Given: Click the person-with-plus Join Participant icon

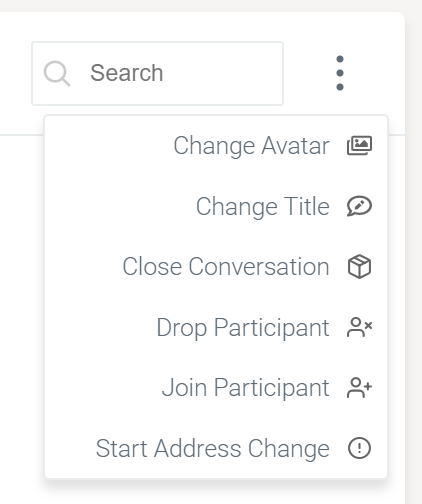Looking at the screenshot, I should pyautogui.click(x=359, y=387).
